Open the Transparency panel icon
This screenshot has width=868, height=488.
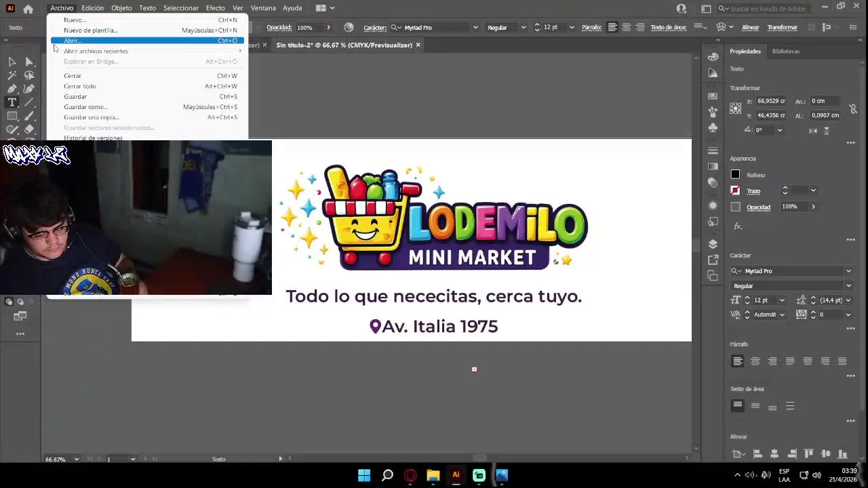(x=713, y=182)
